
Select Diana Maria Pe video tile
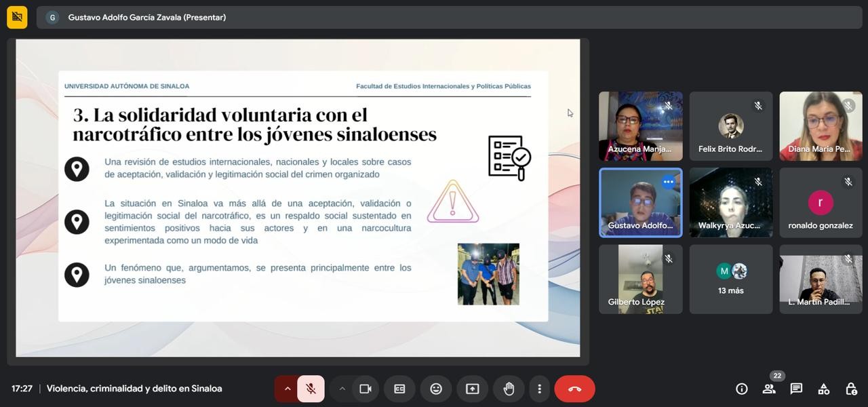[821, 126]
